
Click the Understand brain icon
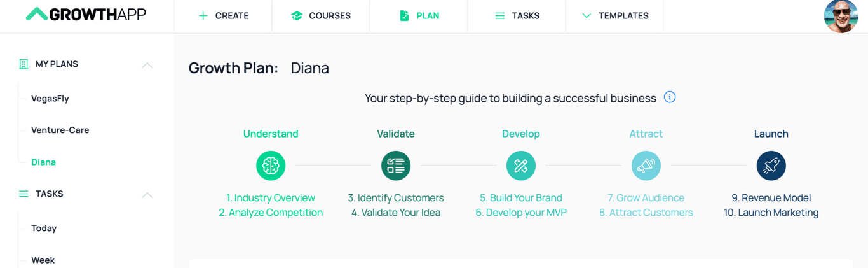click(271, 166)
